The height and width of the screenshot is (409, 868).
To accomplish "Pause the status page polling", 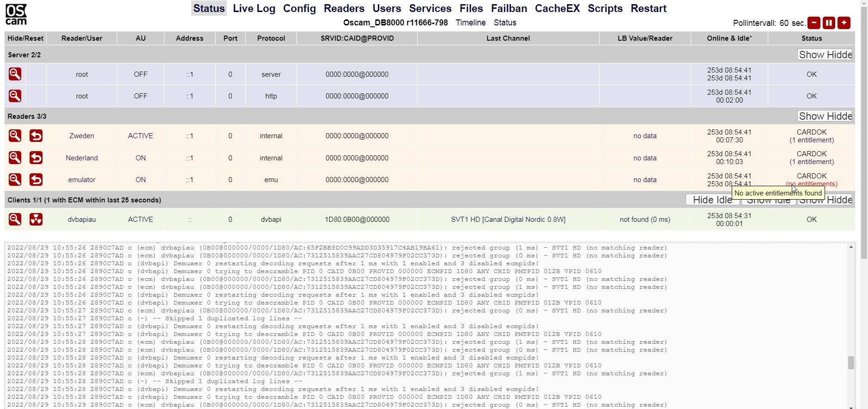I will click(829, 23).
